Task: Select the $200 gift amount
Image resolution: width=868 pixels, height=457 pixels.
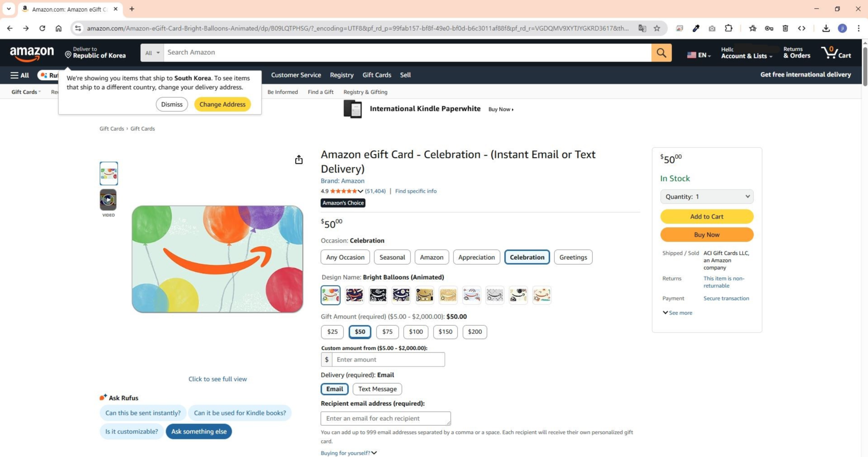Action: pyautogui.click(x=475, y=332)
